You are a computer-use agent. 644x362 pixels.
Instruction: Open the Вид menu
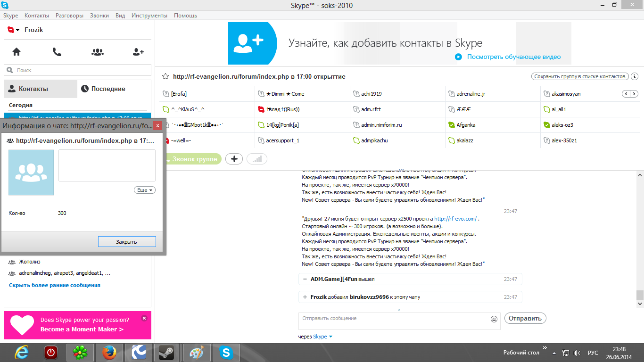[120, 16]
